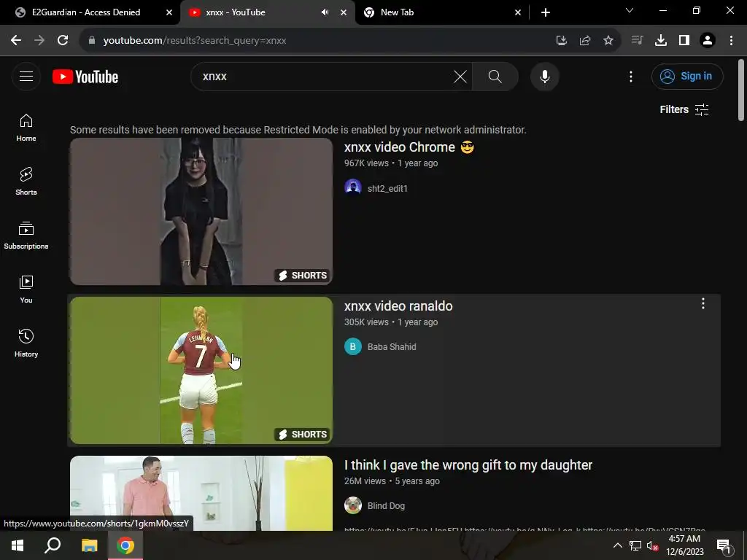The width and height of the screenshot is (747, 560).
Task: Open the sht2_edit1 channel
Action: [x=387, y=189]
